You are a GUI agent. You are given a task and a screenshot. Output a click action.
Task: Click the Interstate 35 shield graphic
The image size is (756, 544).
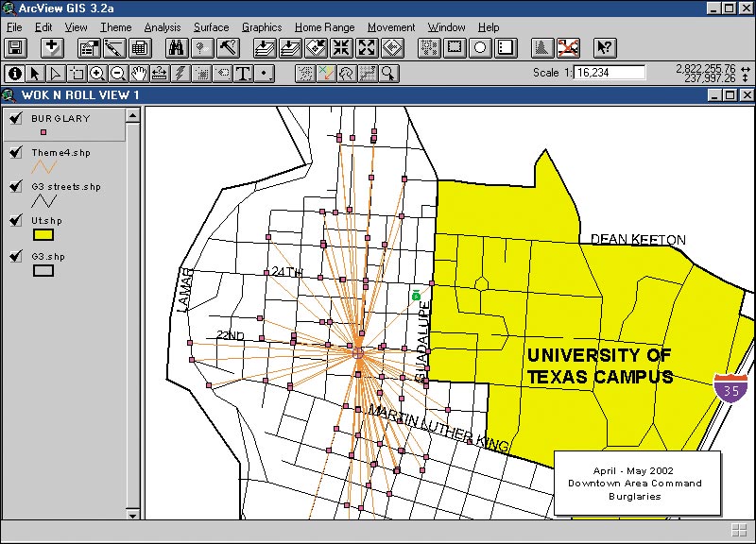click(730, 387)
